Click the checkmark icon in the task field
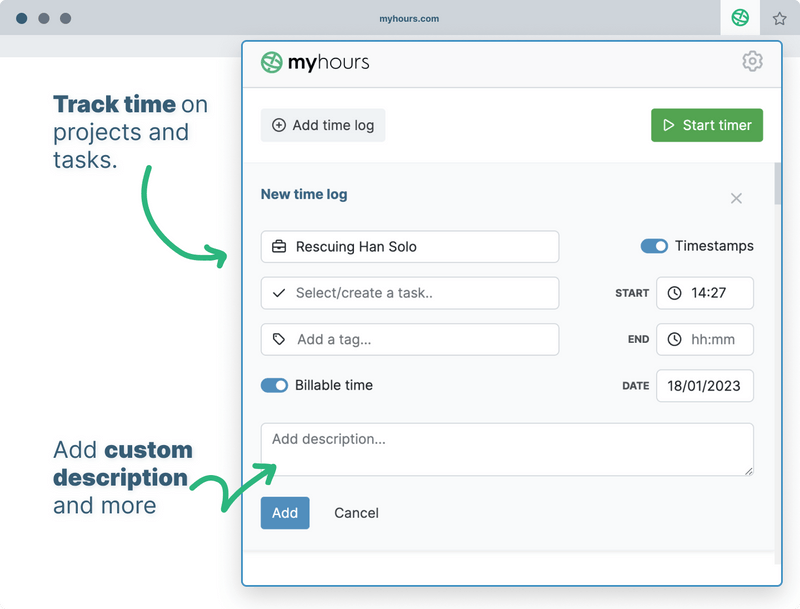 (278, 293)
